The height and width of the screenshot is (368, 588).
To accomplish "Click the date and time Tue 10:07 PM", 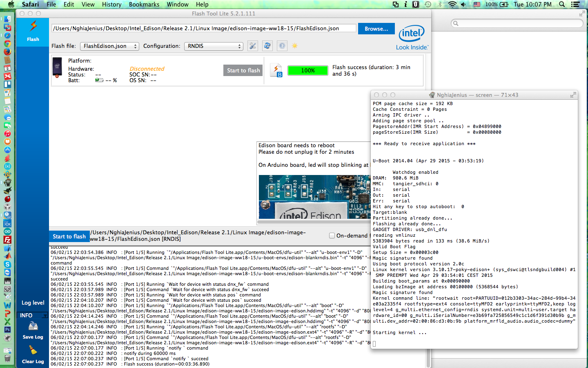I will pos(532,4).
